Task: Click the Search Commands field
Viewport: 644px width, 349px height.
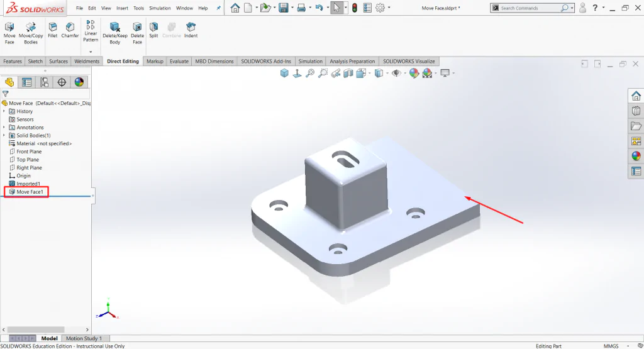Action: (x=530, y=8)
